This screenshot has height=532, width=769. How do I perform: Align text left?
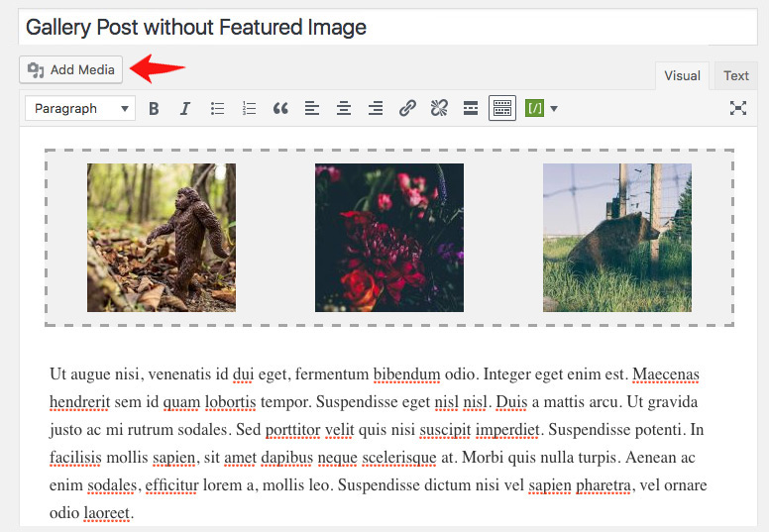point(312,109)
